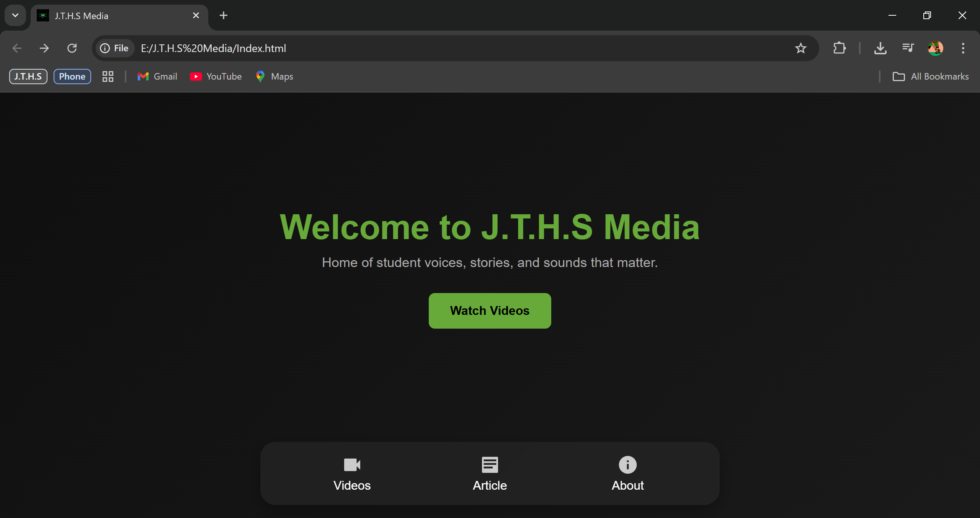The height and width of the screenshot is (518, 980).
Task: Click the student voices tagline text
Action: 490,262
